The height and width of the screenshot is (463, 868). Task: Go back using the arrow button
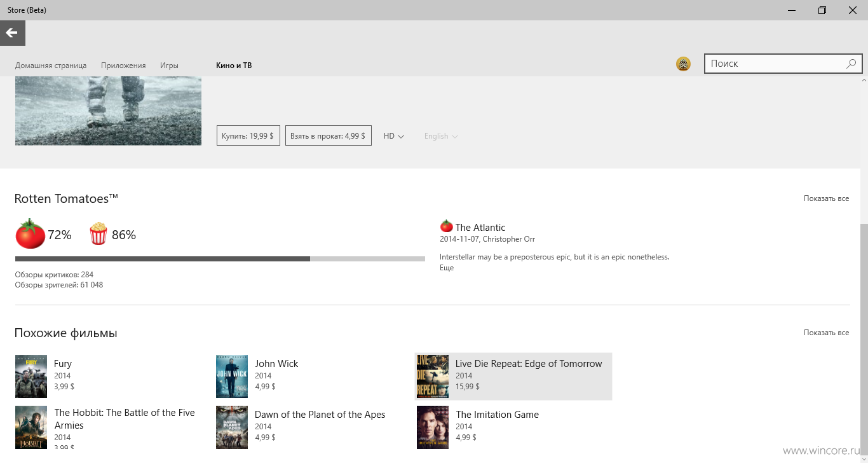click(x=12, y=33)
